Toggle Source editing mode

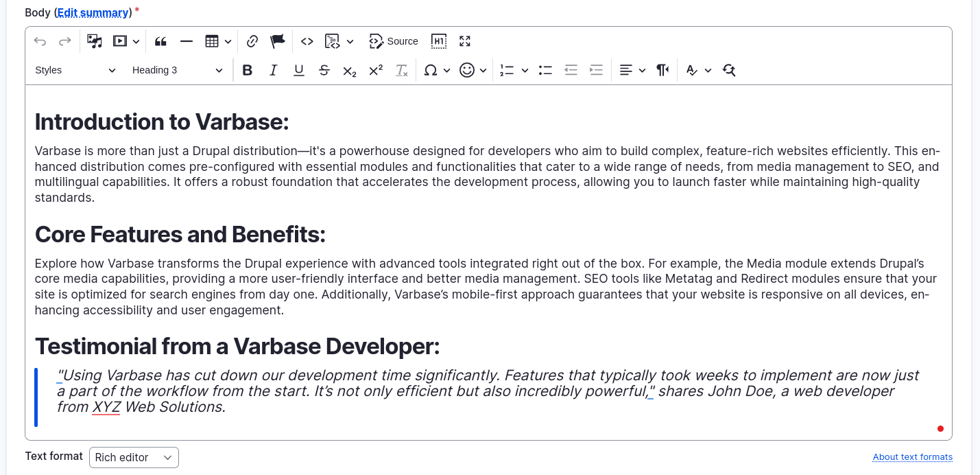[394, 41]
